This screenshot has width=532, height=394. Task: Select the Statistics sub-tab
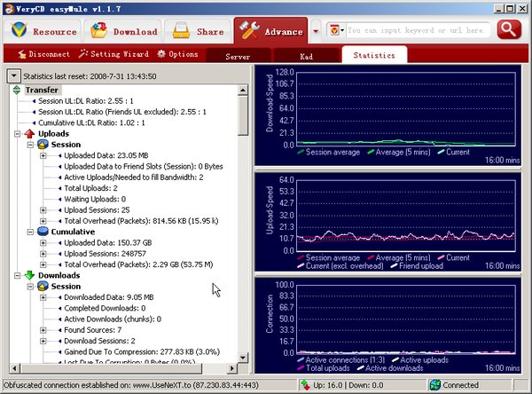coord(374,55)
